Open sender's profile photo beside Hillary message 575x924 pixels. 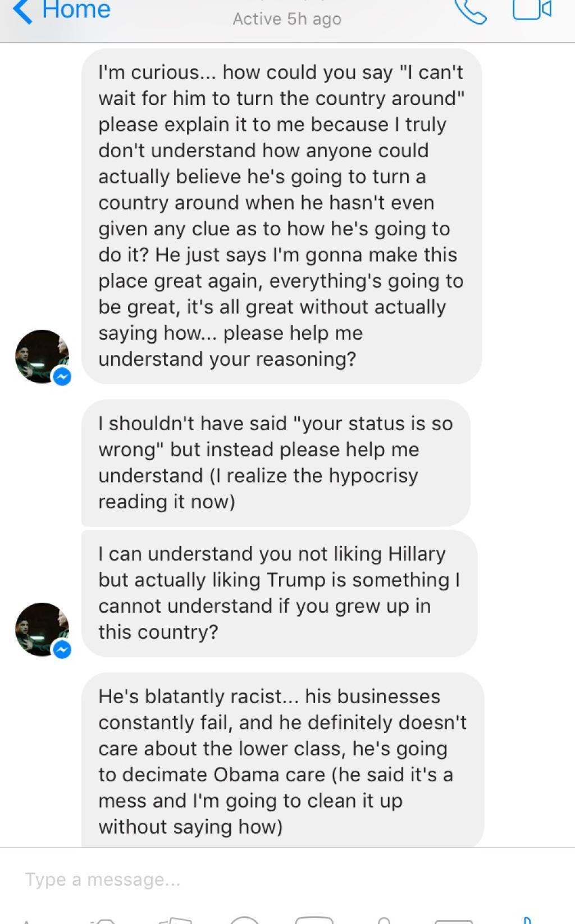point(42,629)
